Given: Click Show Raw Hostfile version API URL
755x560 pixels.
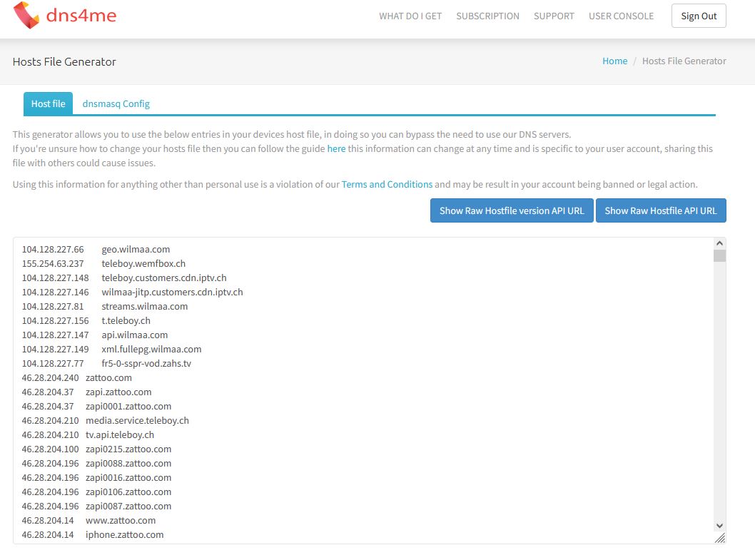Looking at the screenshot, I should pyautogui.click(x=512, y=210).
